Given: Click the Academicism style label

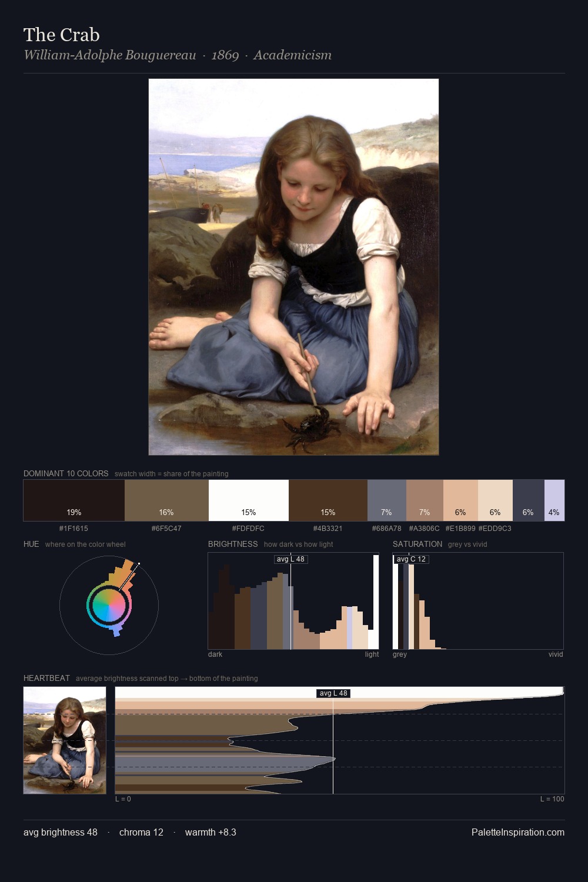Looking at the screenshot, I should 293,55.
